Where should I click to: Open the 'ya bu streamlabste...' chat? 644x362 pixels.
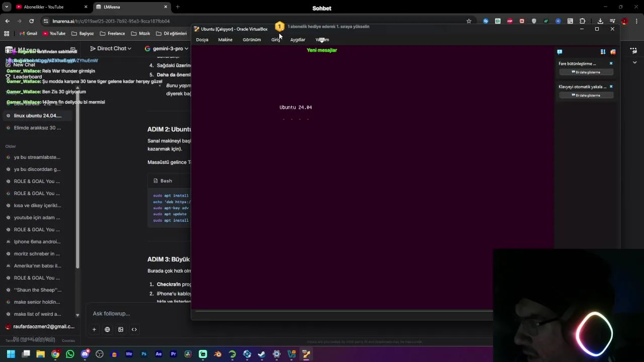coord(38,157)
